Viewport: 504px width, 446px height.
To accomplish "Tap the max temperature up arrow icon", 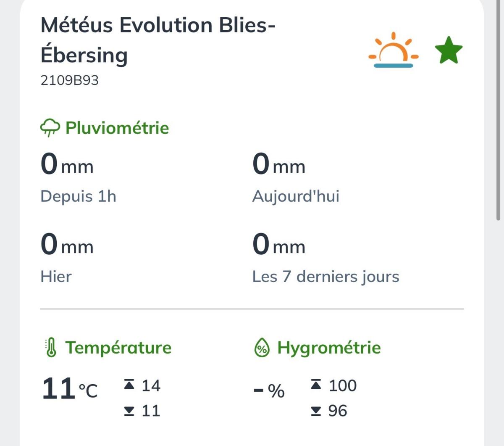I will pos(129,384).
